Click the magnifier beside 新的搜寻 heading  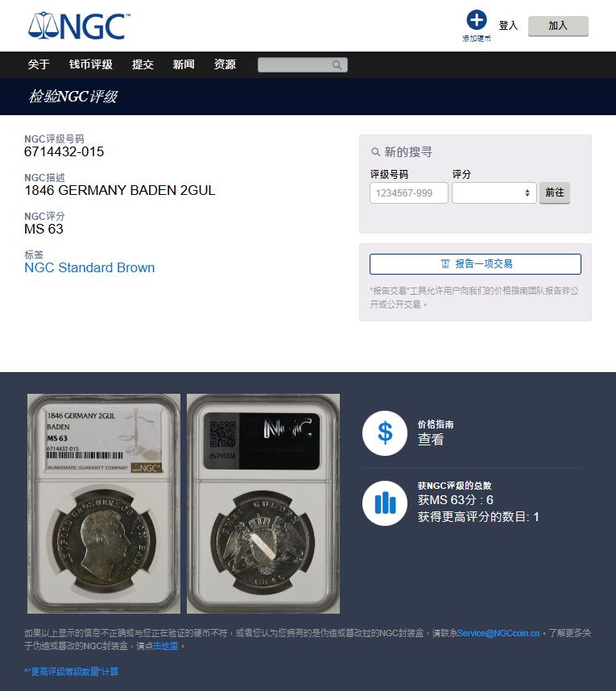375,152
